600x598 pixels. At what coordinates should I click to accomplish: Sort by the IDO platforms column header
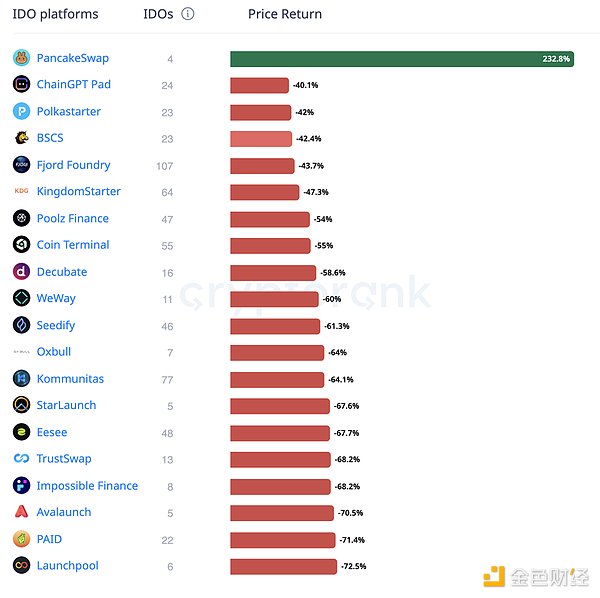(x=55, y=14)
